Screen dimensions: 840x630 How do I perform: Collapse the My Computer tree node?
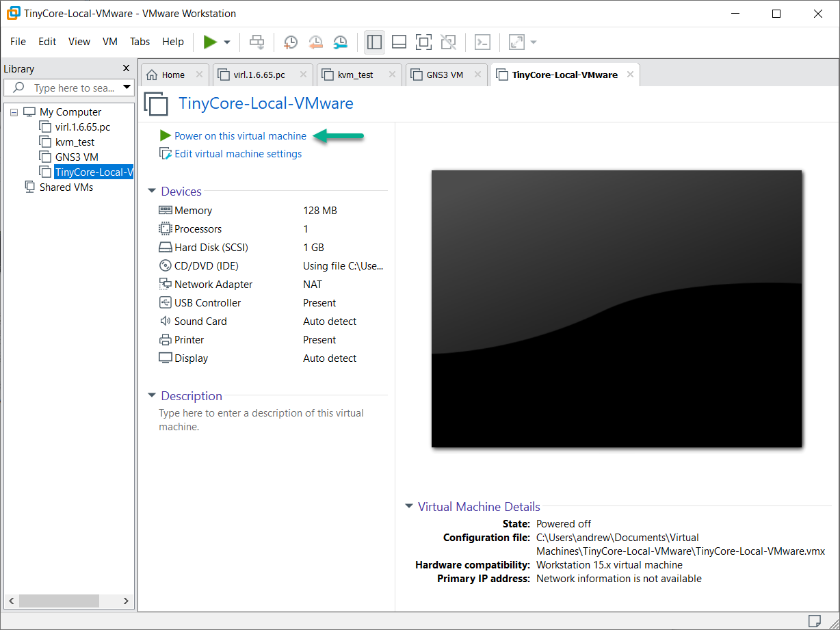tap(14, 112)
